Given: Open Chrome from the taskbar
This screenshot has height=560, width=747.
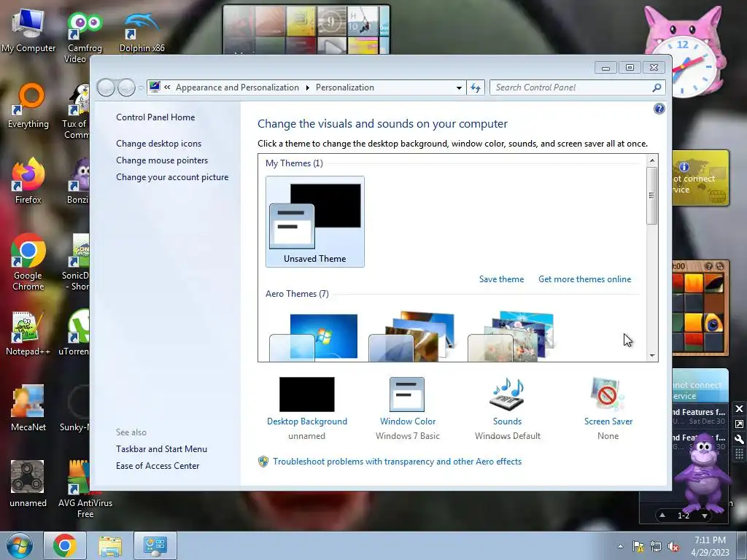Looking at the screenshot, I should (65, 545).
